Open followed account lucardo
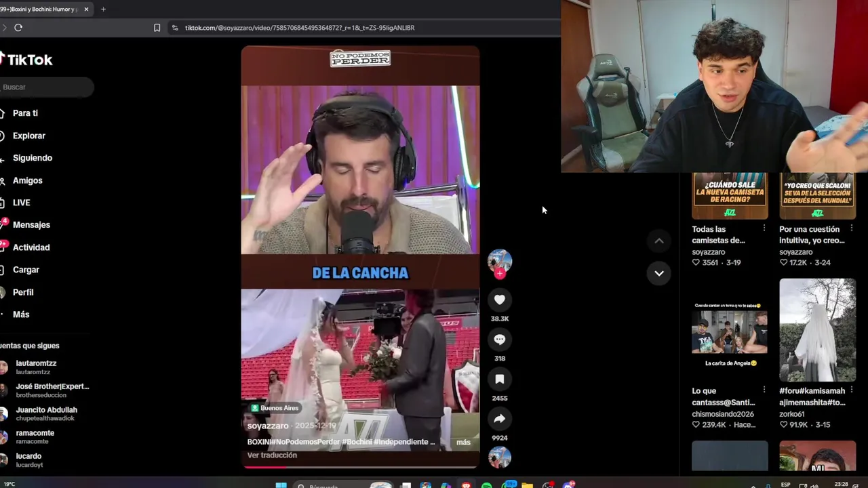The height and width of the screenshot is (488, 868). pos(28,460)
